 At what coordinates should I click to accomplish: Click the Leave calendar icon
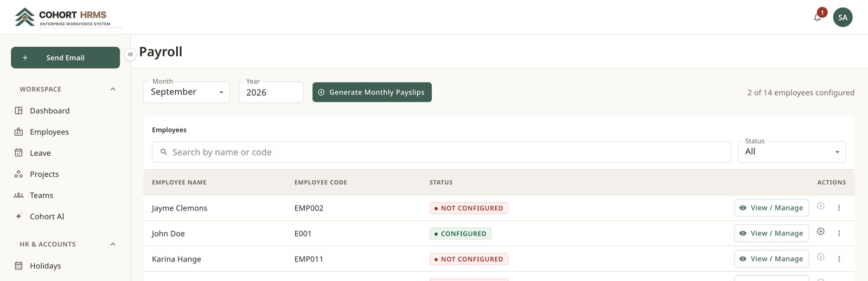[x=18, y=153]
